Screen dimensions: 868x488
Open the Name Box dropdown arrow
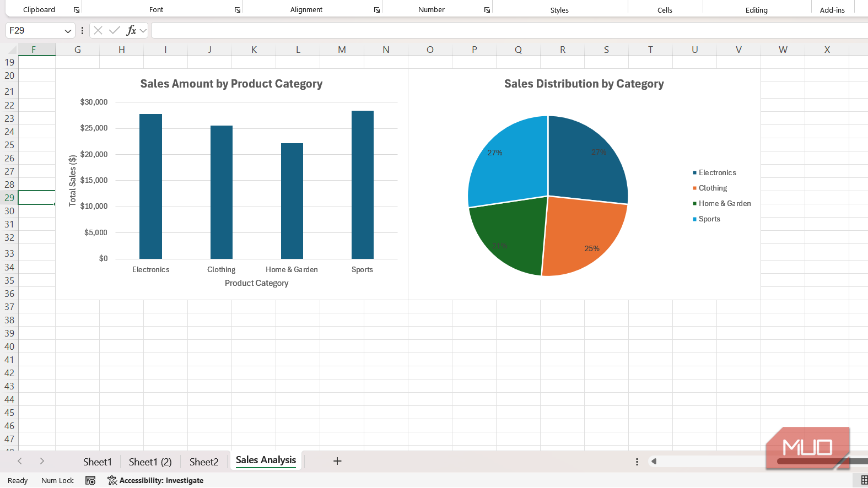68,31
